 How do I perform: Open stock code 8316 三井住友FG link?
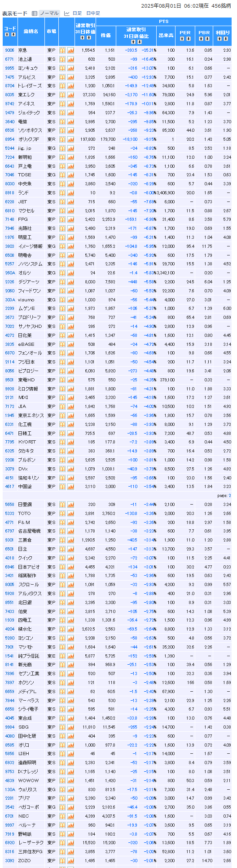[x=9, y=852]
